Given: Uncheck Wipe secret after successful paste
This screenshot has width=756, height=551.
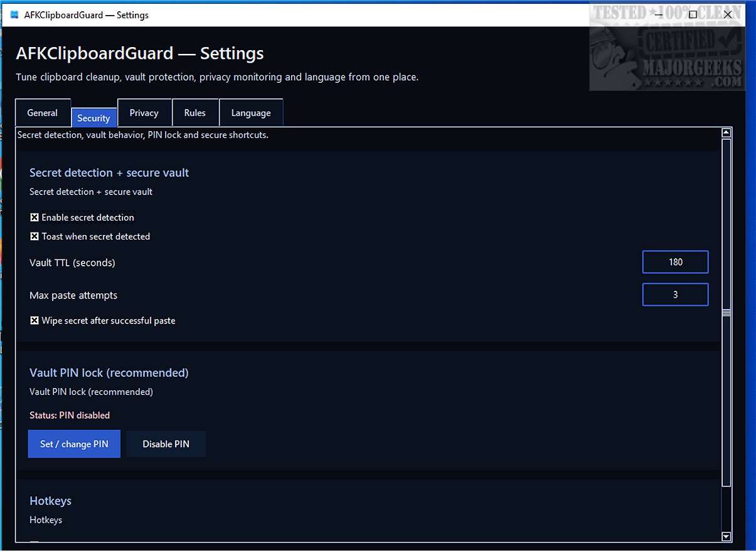Looking at the screenshot, I should pyautogui.click(x=35, y=320).
